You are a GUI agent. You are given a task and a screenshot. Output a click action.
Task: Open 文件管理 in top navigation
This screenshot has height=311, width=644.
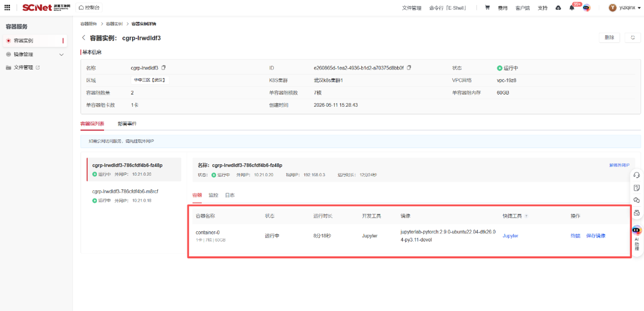[x=411, y=8]
